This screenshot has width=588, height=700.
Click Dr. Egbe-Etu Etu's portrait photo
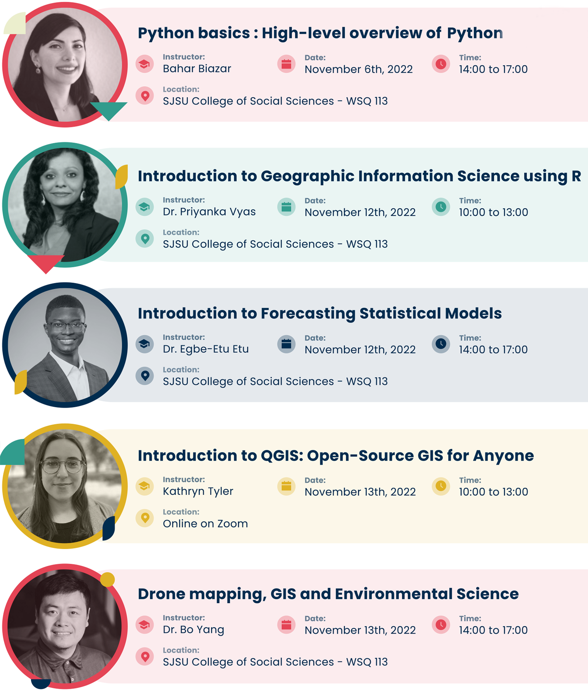click(x=65, y=345)
